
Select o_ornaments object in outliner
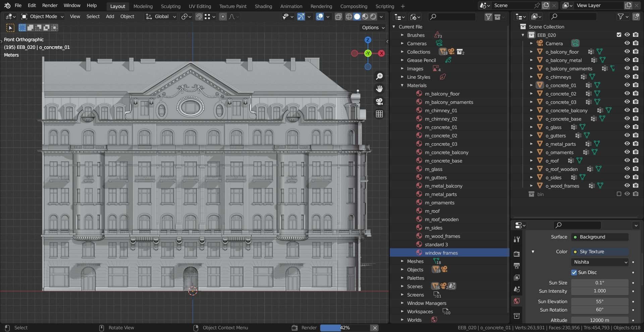(559, 152)
